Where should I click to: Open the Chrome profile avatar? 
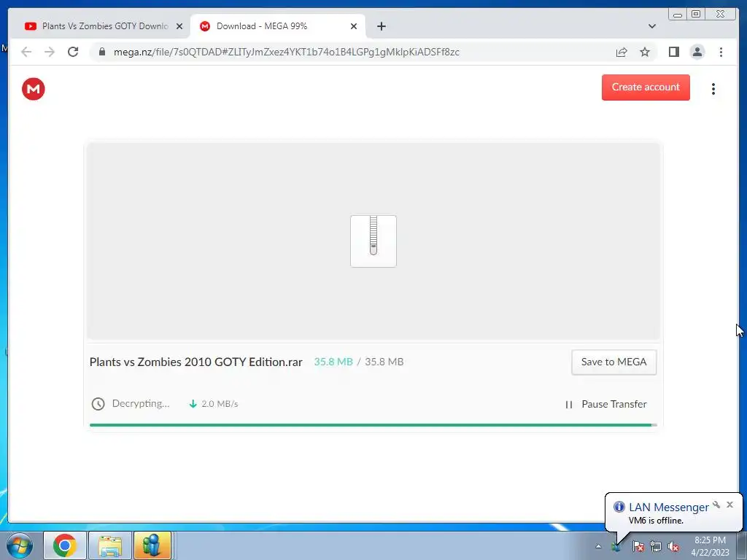(697, 52)
